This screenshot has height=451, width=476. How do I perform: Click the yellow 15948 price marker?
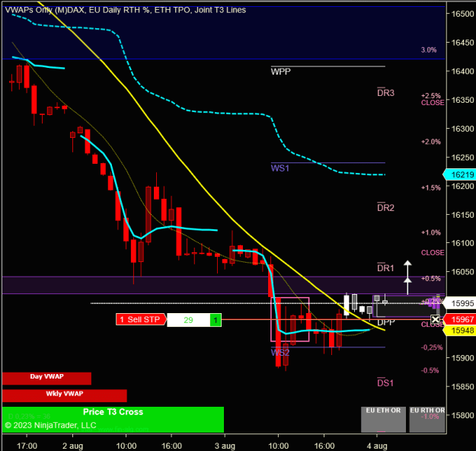pos(459,331)
